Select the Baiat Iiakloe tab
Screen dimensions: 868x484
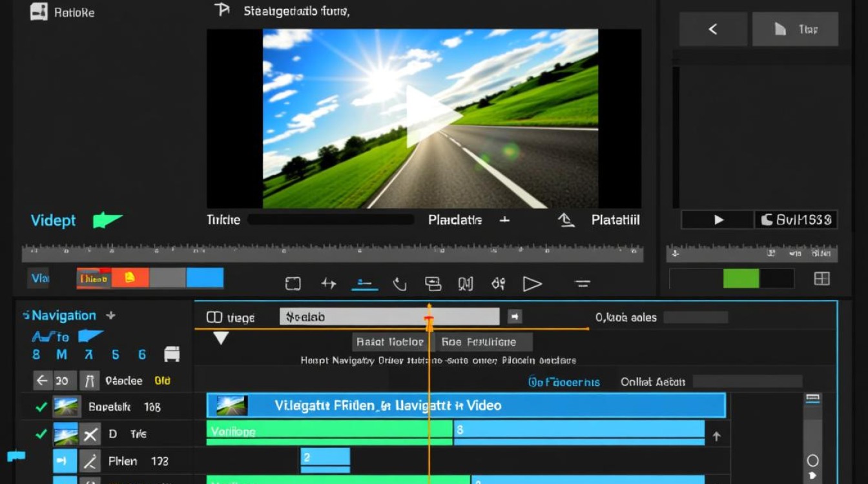tap(391, 342)
